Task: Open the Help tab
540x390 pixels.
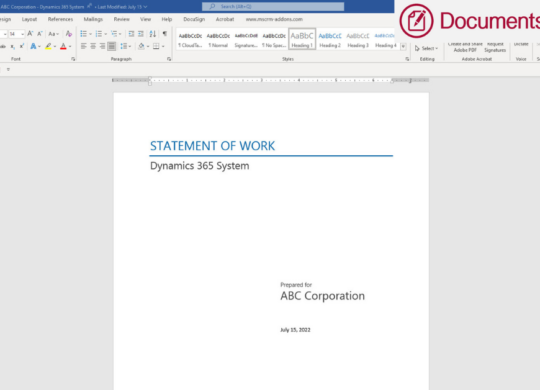Action: point(167,19)
